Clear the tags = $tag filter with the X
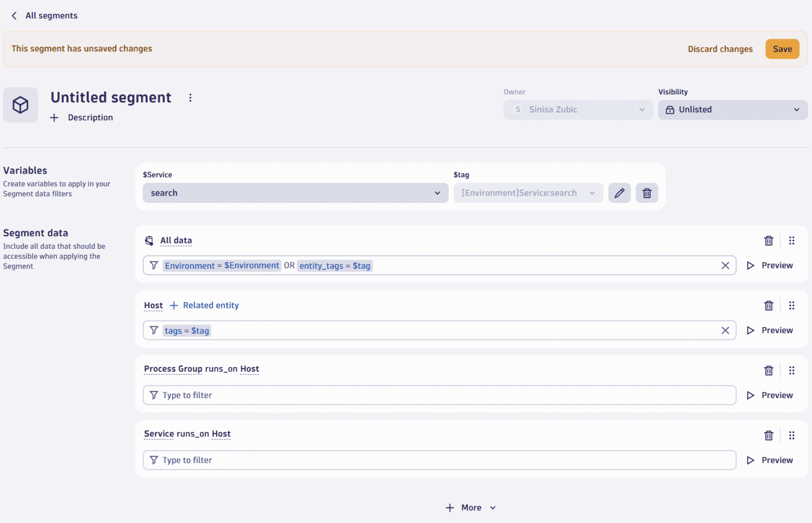Screen dimensions: 812x523 point(725,330)
